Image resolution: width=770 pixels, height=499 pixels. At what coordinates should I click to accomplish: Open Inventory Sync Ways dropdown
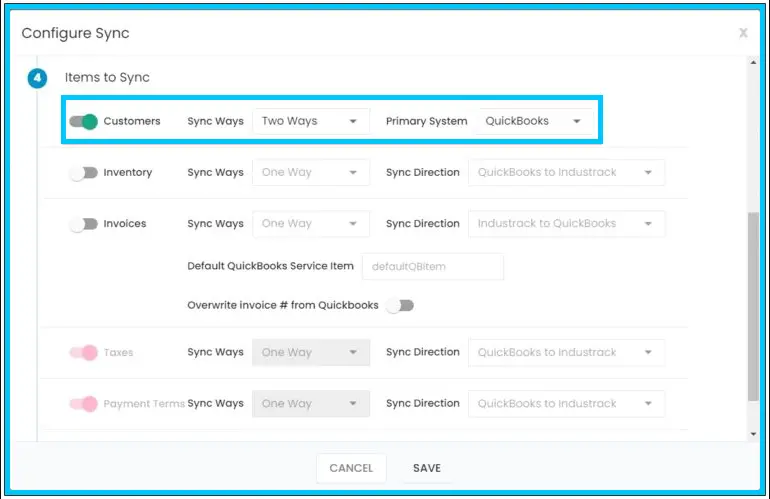(311, 172)
